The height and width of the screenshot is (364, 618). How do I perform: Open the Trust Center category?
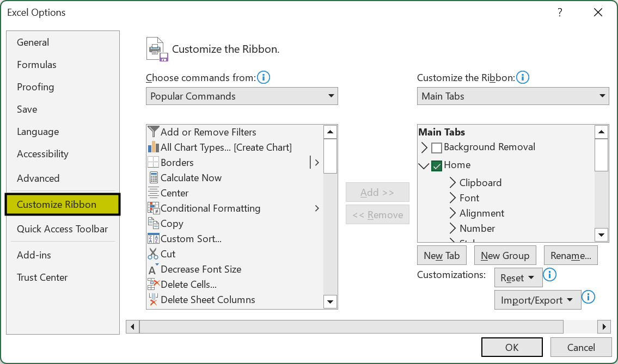tap(63, 277)
